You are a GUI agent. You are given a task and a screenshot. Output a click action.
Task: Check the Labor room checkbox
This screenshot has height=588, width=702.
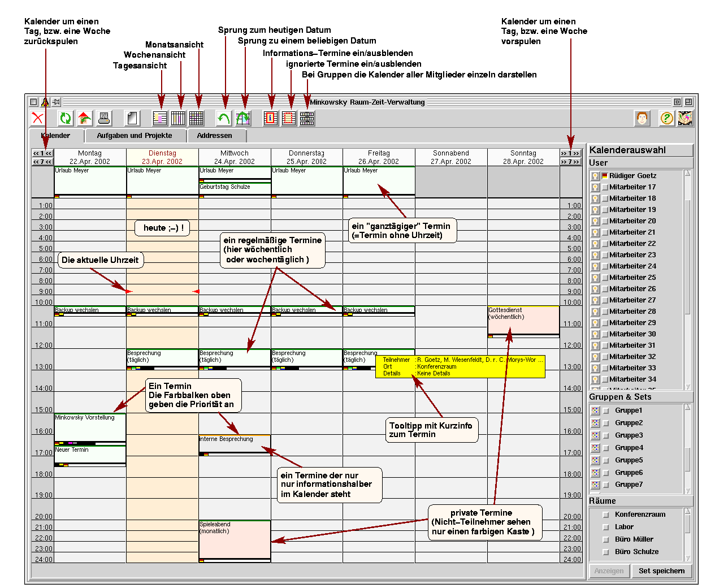tap(606, 527)
